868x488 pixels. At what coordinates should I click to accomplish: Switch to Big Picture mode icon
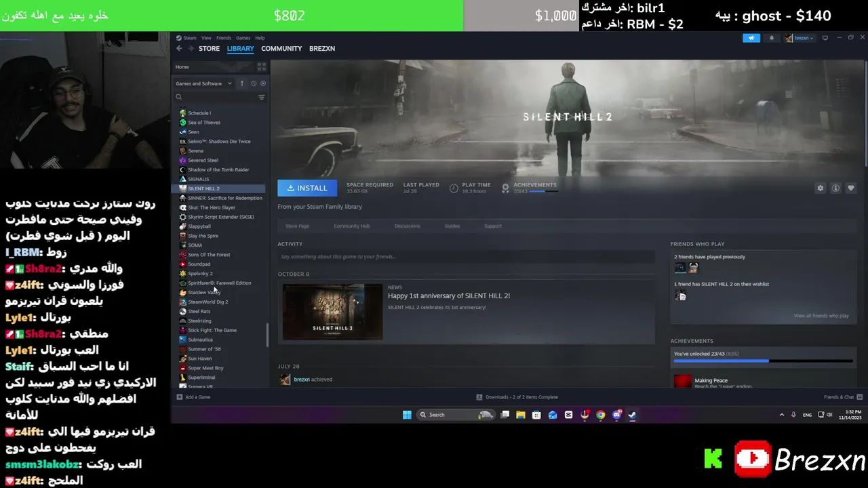click(825, 38)
